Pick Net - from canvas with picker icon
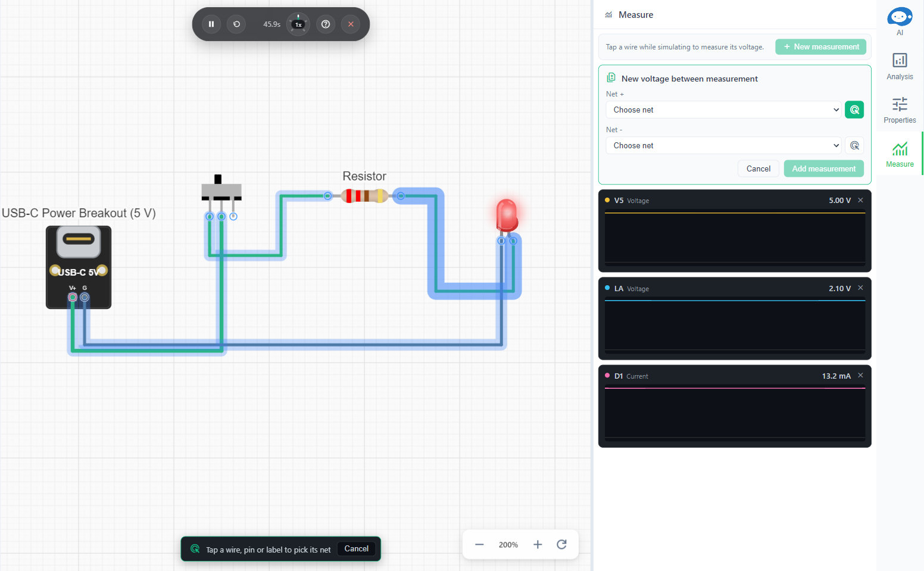Viewport: 924px width, 571px height. (x=854, y=145)
